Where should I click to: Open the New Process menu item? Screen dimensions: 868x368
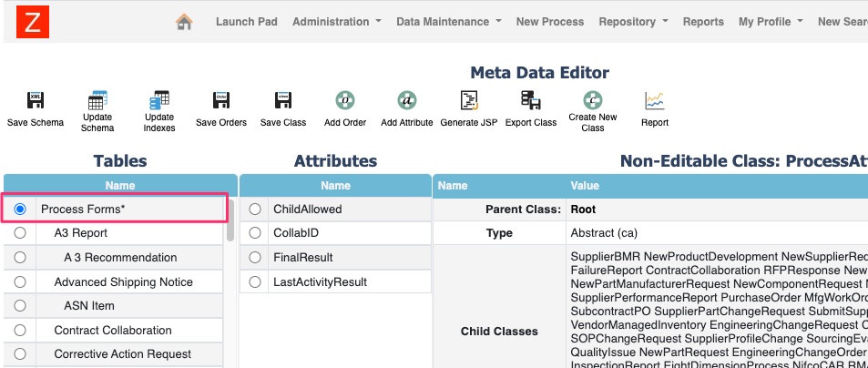(x=550, y=22)
